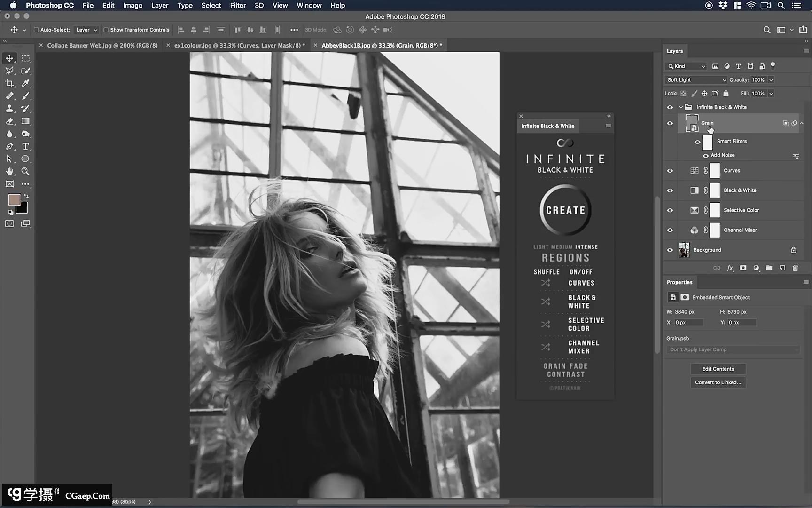Select the Eyedropper tool
Screen dimensions: 812x508
tap(25, 83)
